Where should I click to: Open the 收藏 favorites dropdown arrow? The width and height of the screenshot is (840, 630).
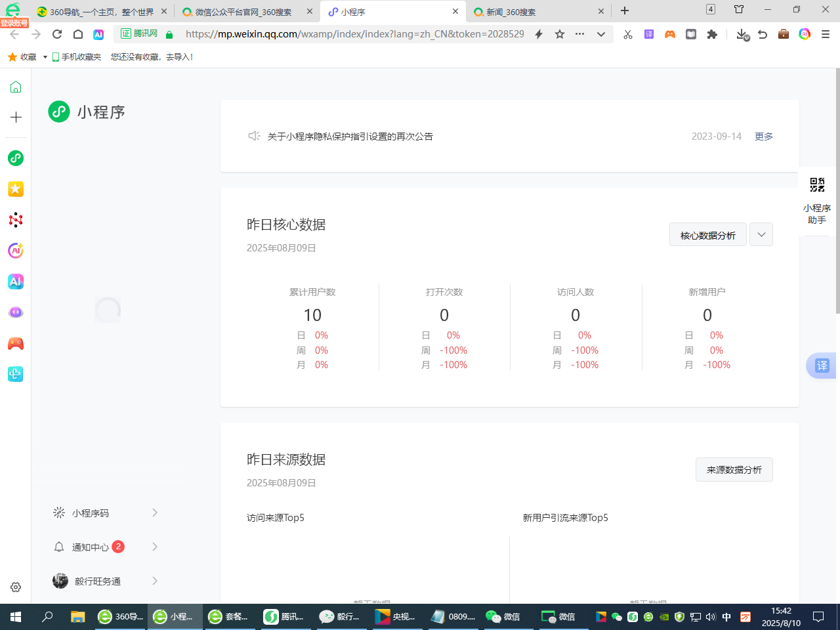coord(45,57)
